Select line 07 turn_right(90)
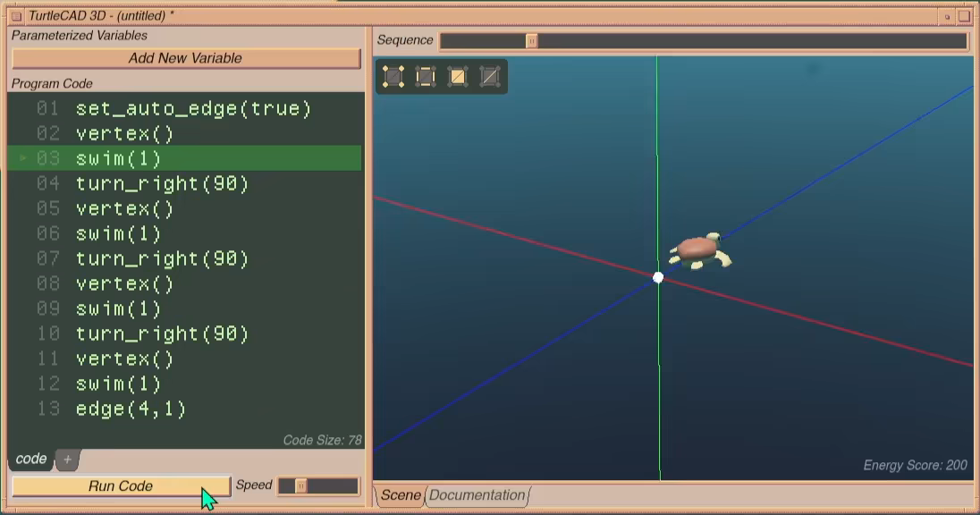980x515 pixels. tap(185, 258)
